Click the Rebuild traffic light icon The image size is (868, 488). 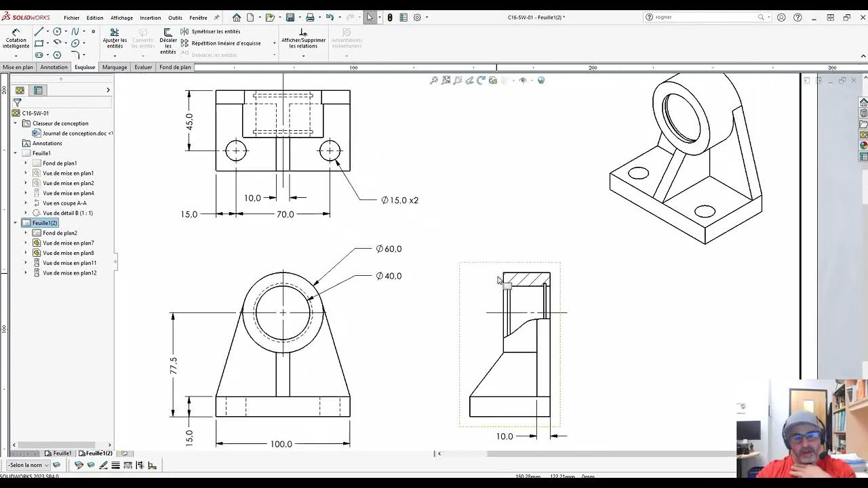tap(390, 18)
